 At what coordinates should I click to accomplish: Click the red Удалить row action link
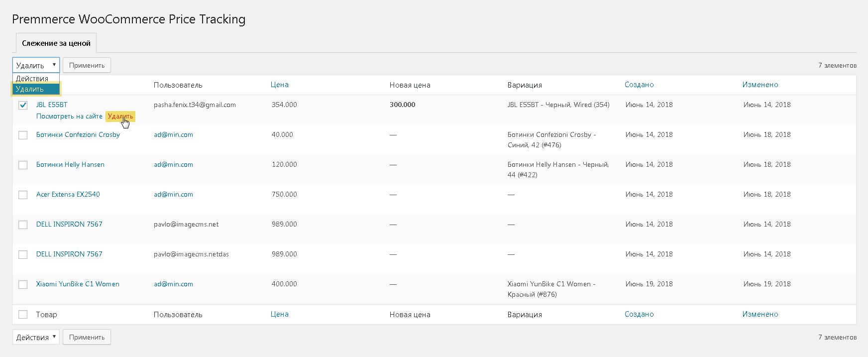[120, 116]
